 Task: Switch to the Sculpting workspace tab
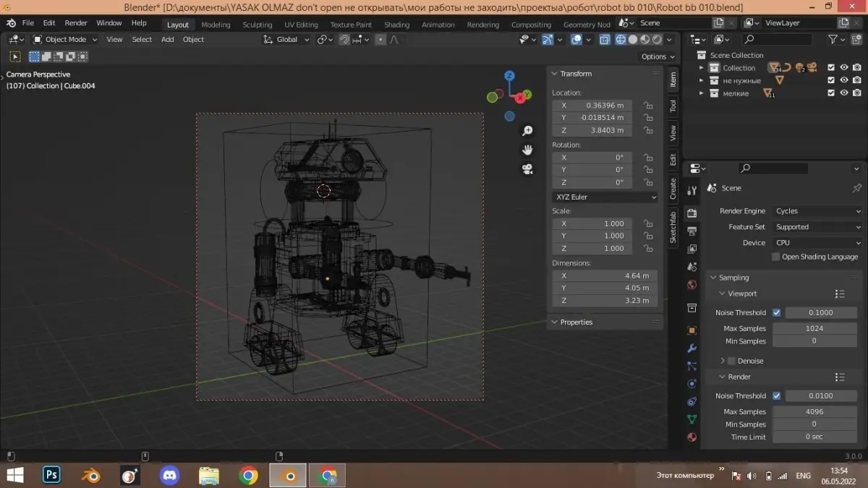click(257, 25)
